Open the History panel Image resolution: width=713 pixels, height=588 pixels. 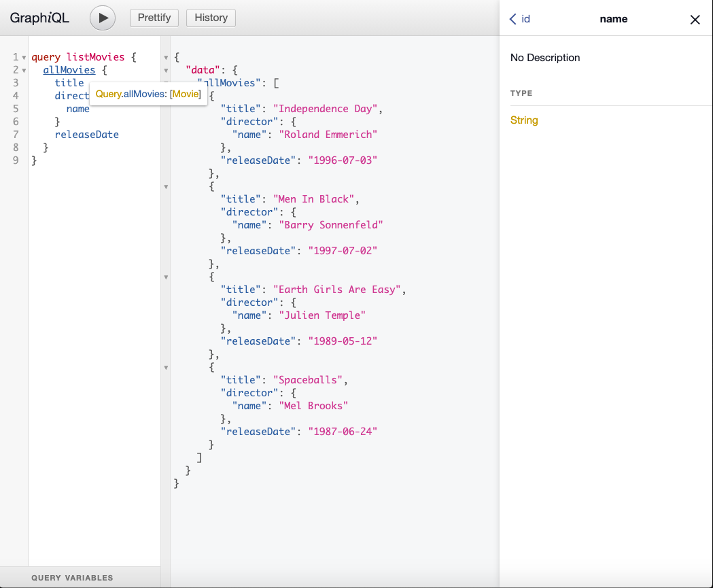click(x=211, y=18)
